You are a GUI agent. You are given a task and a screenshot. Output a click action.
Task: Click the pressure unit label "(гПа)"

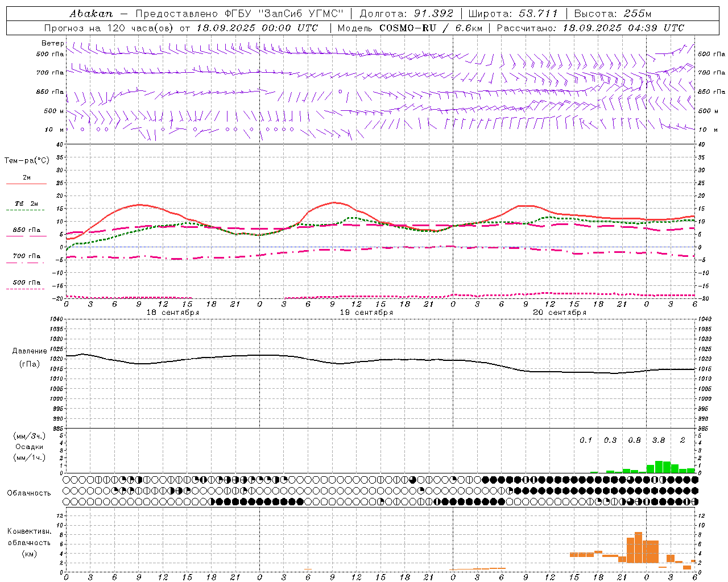[30, 364]
